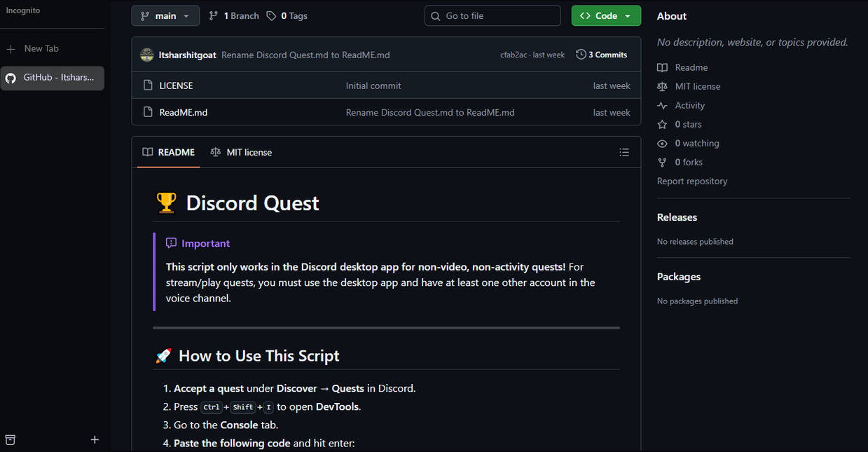This screenshot has height=452, width=868.
Task: Open the Releases section heading
Action: click(677, 217)
